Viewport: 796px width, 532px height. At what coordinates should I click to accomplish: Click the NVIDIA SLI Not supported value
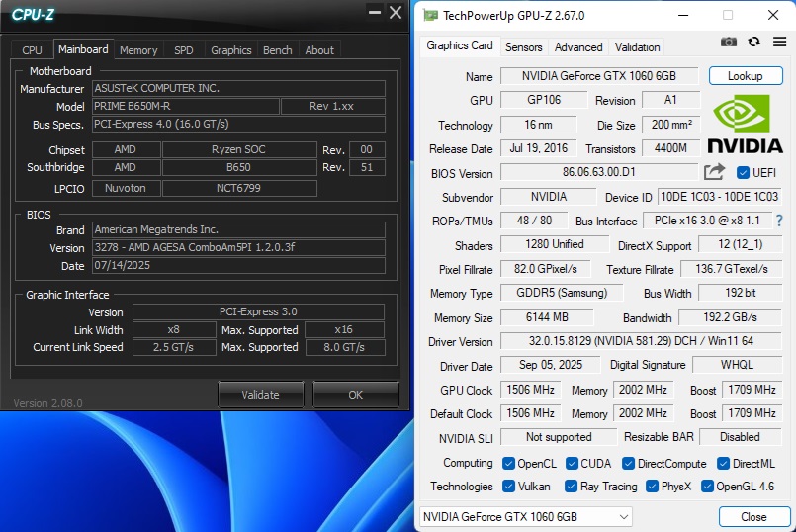[x=559, y=436]
